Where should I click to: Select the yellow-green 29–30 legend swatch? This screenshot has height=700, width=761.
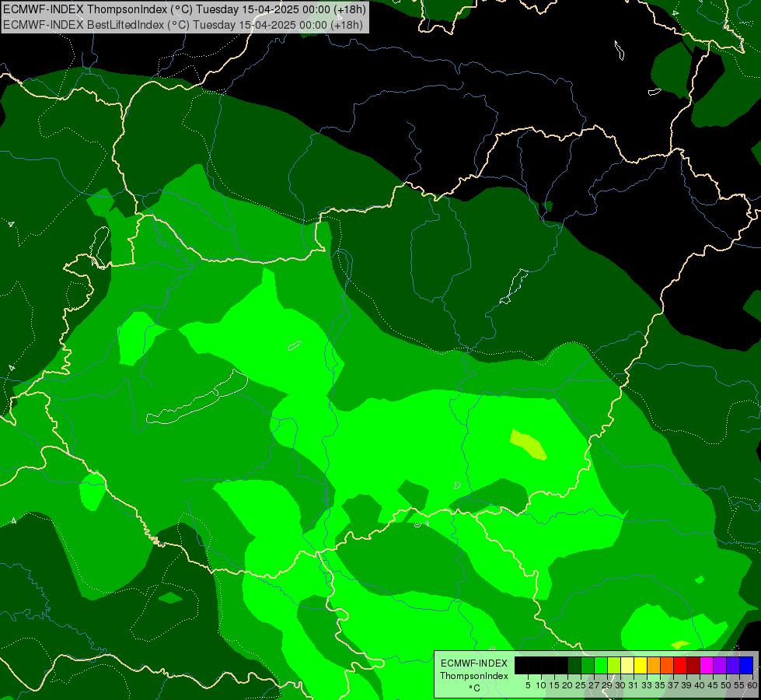[614, 665]
